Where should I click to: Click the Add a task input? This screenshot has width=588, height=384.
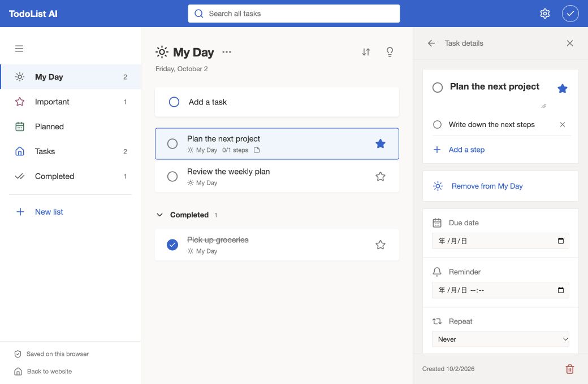coord(276,102)
